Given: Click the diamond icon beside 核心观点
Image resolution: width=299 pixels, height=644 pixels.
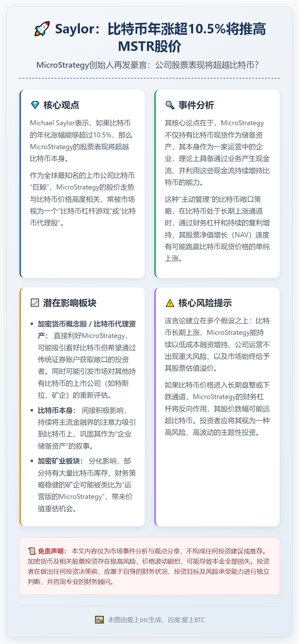Looking at the screenshot, I should [35, 105].
